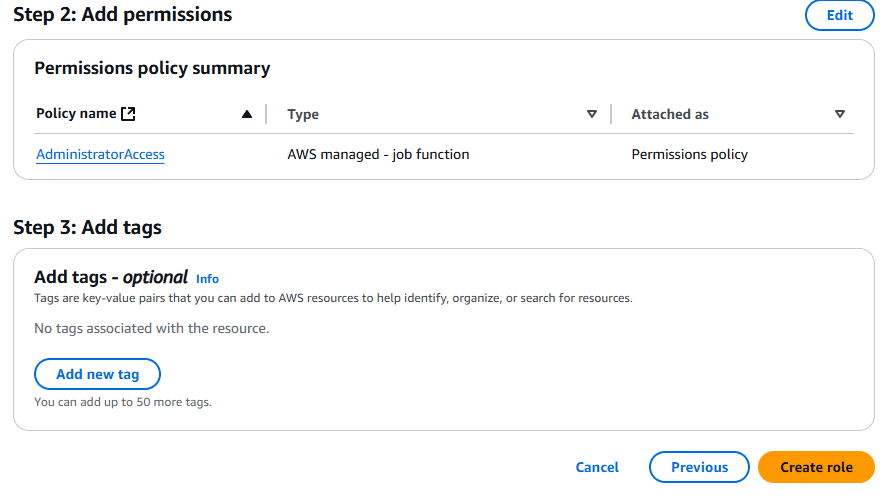Click the Attached as column header label

pyautogui.click(x=670, y=114)
